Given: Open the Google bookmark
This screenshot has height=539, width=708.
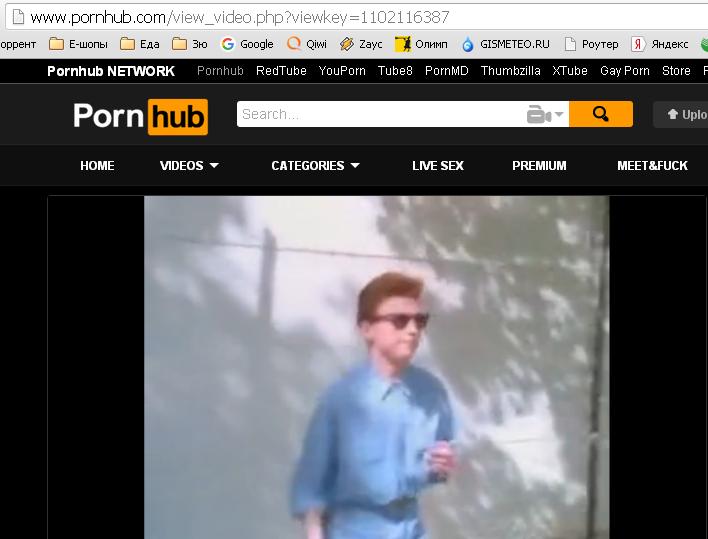Looking at the screenshot, I should point(247,44).
